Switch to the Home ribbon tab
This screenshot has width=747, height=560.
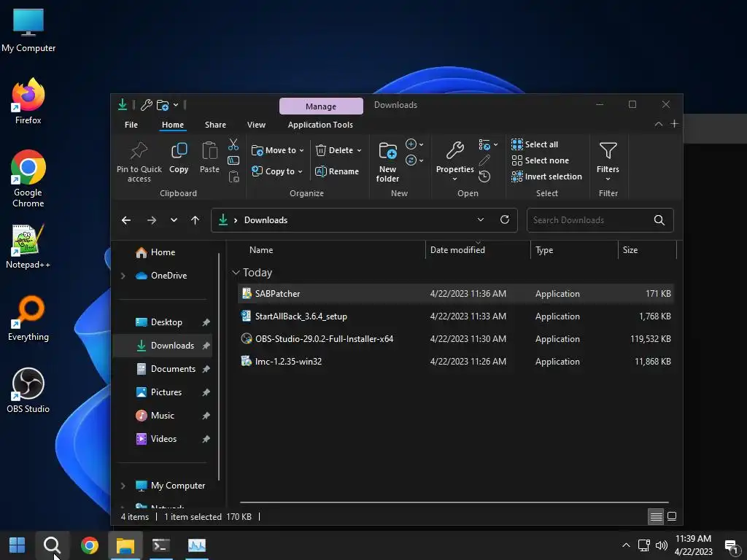pyautogui.click(x=172, y=125)
